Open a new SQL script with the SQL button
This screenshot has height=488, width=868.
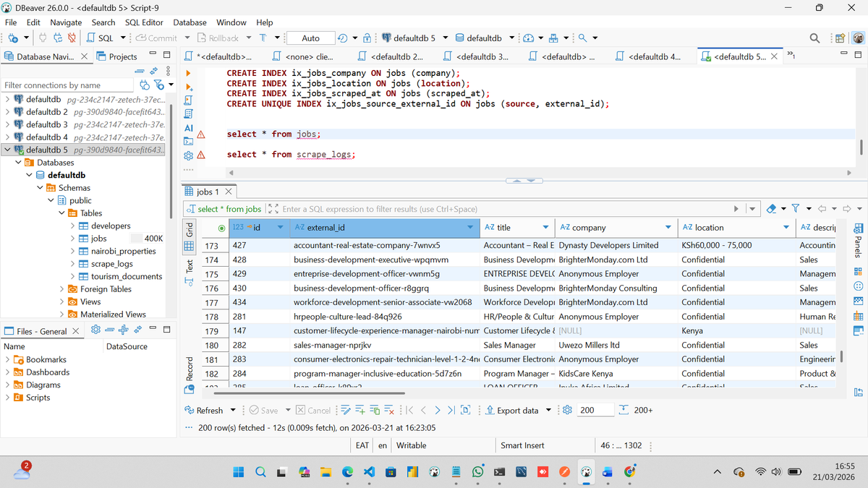pos(101,38)
